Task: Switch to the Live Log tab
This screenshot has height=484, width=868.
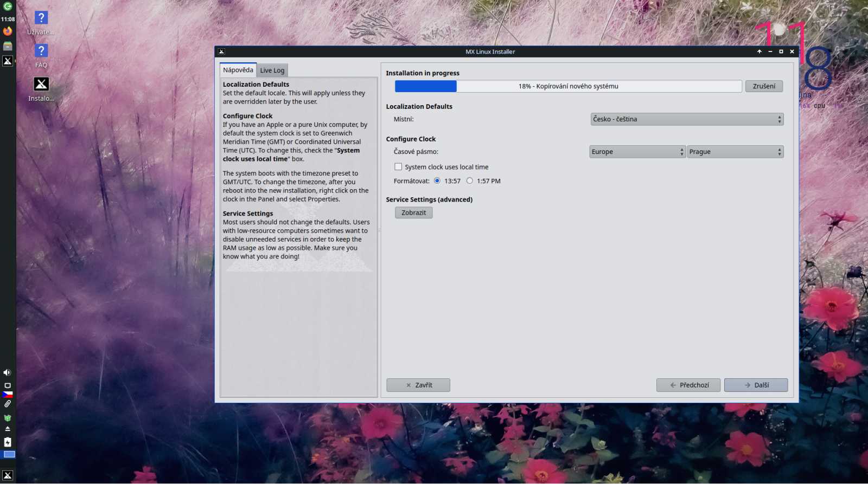Action: tap(272, 70)
